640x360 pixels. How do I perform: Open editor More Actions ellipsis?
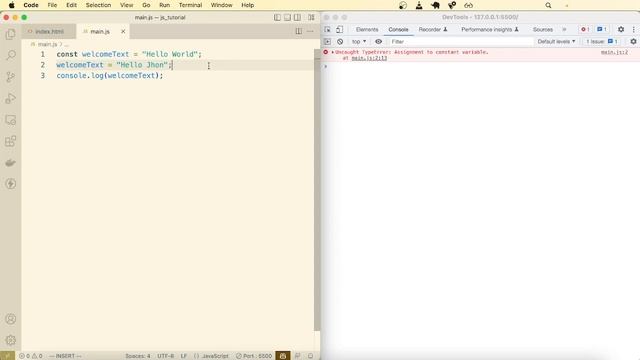tap(310, 31)
